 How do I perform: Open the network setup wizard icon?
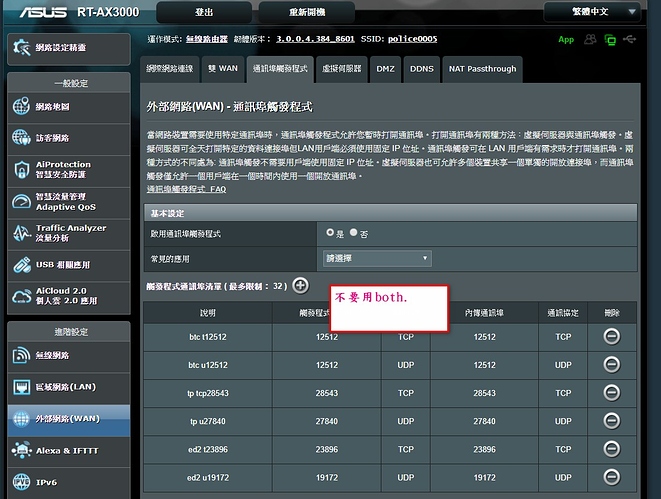(22, 48)
